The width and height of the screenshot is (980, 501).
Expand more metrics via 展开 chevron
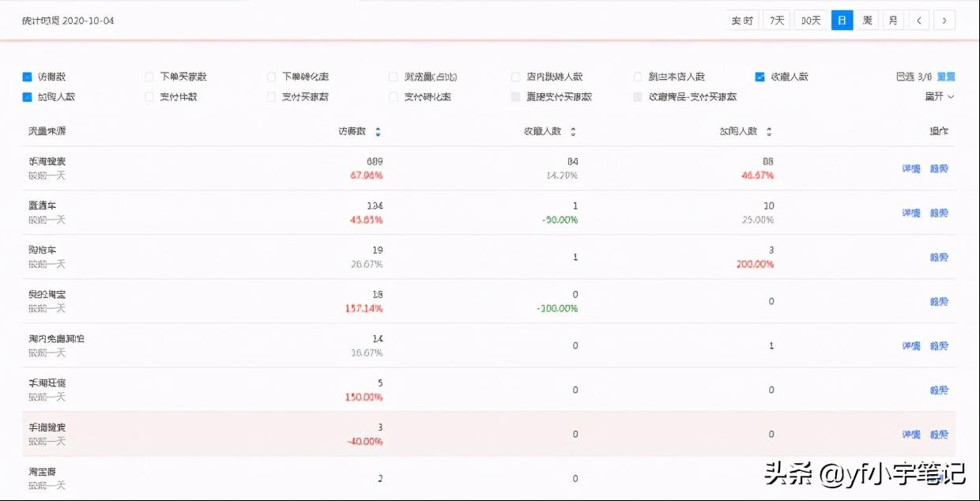point(940,96)
